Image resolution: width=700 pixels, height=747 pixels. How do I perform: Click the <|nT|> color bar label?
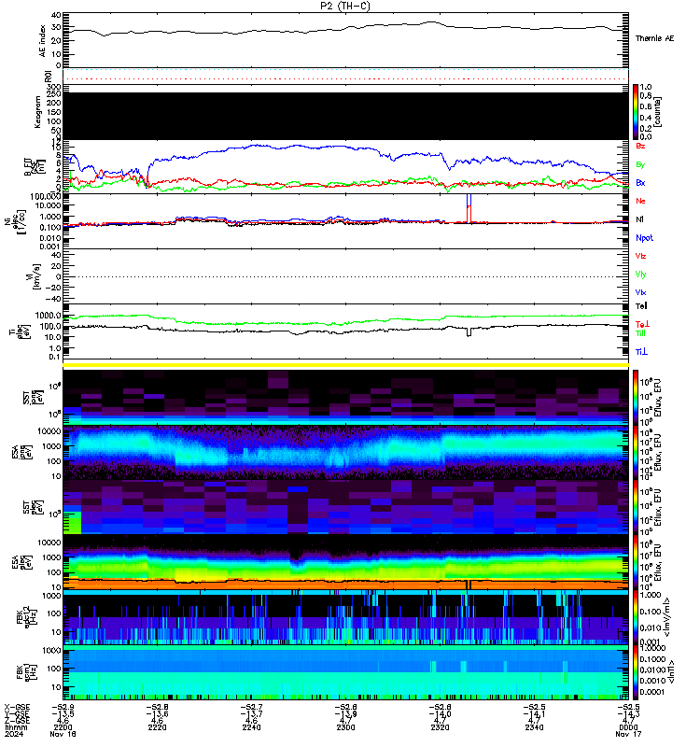(x=671, y=671)
